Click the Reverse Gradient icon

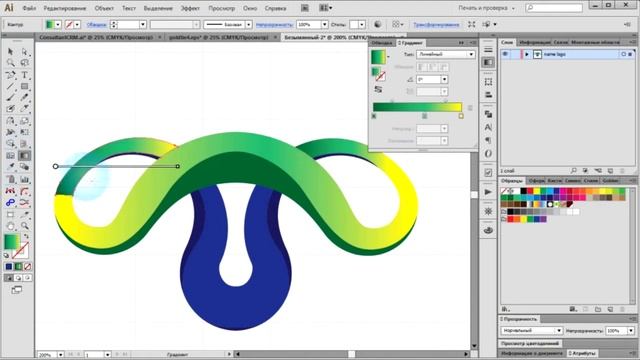point(378,89)
